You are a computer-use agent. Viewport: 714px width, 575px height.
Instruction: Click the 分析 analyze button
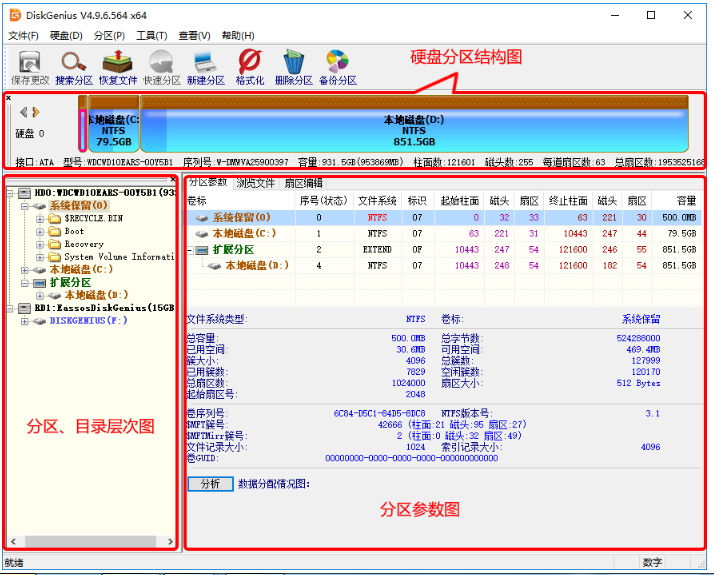pyautogui.click(x=210, y=483)
